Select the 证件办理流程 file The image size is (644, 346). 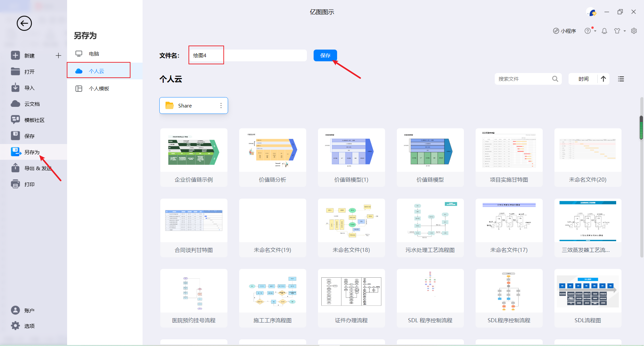352,298
